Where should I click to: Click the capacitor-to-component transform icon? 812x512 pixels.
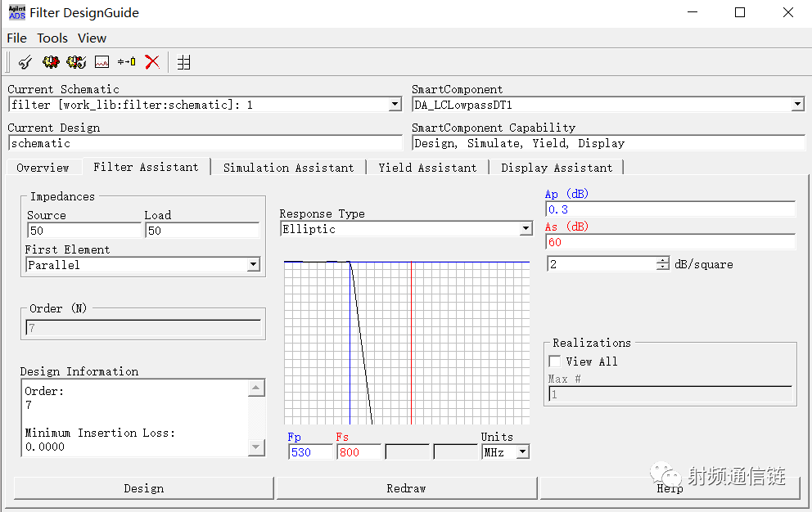pyautogui.click(x=126, y=62)
